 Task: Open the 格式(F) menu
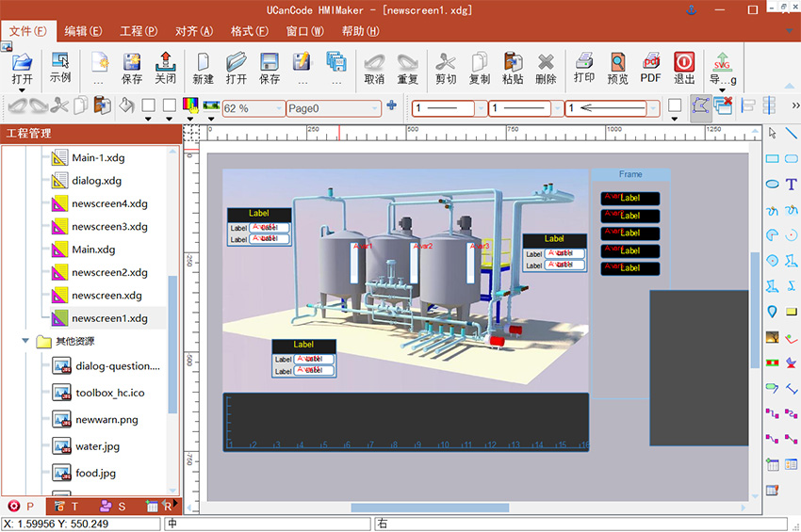click(x=250, y=31)
